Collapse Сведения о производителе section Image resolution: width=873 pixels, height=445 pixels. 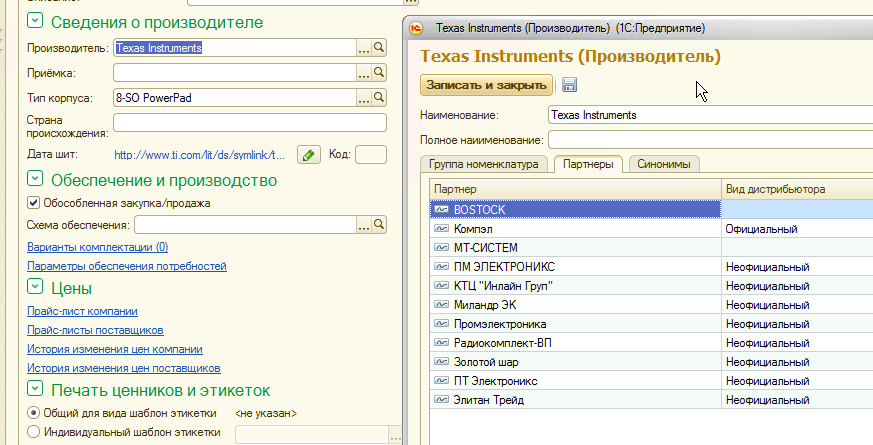coord(35,21)
